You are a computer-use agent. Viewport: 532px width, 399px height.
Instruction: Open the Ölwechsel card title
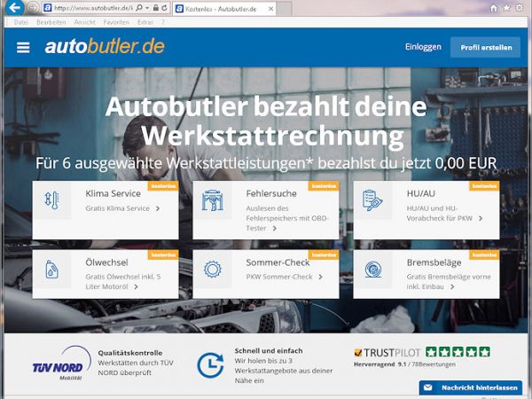(106, 262)
